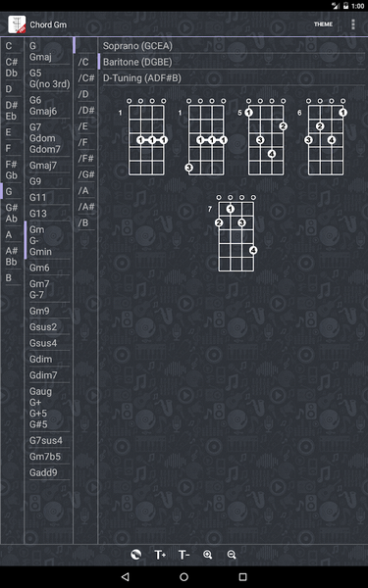Tap the Android recent apps square button
368x588 pixels.
(243, 576)
